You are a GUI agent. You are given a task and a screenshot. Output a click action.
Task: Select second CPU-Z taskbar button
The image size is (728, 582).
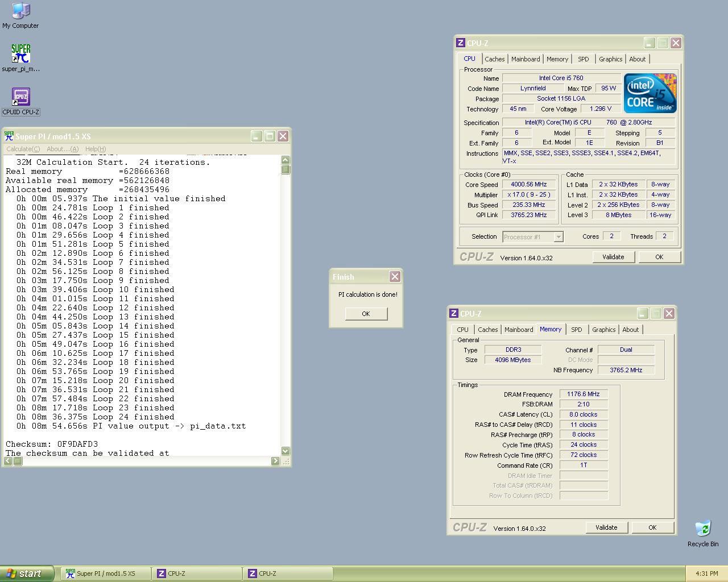[287, 573]
